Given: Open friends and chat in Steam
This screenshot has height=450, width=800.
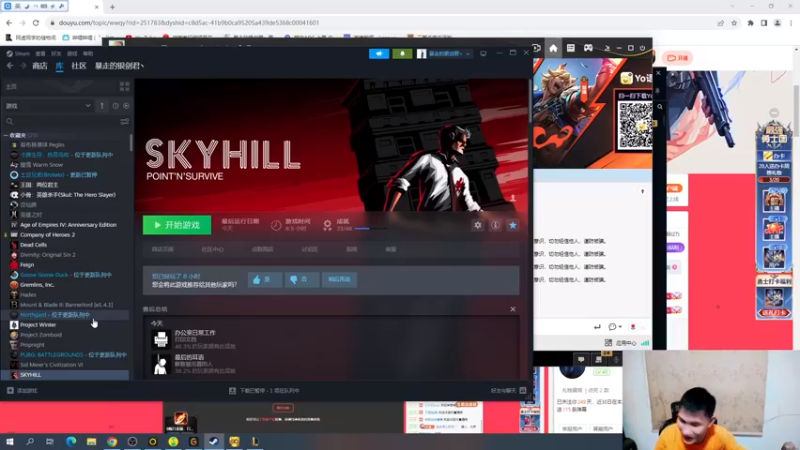Looking at the screenshot, I should [x=508, y=391].
